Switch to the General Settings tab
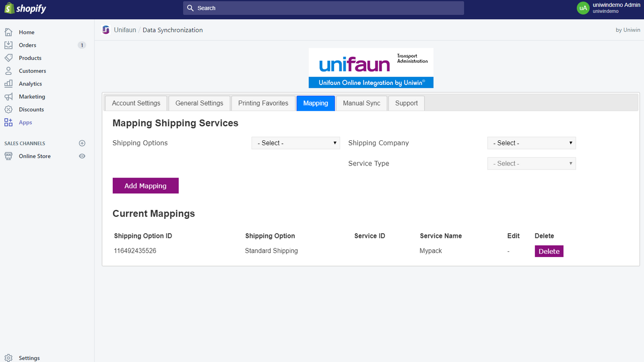 pyautogui.click(x=199, y=103)
